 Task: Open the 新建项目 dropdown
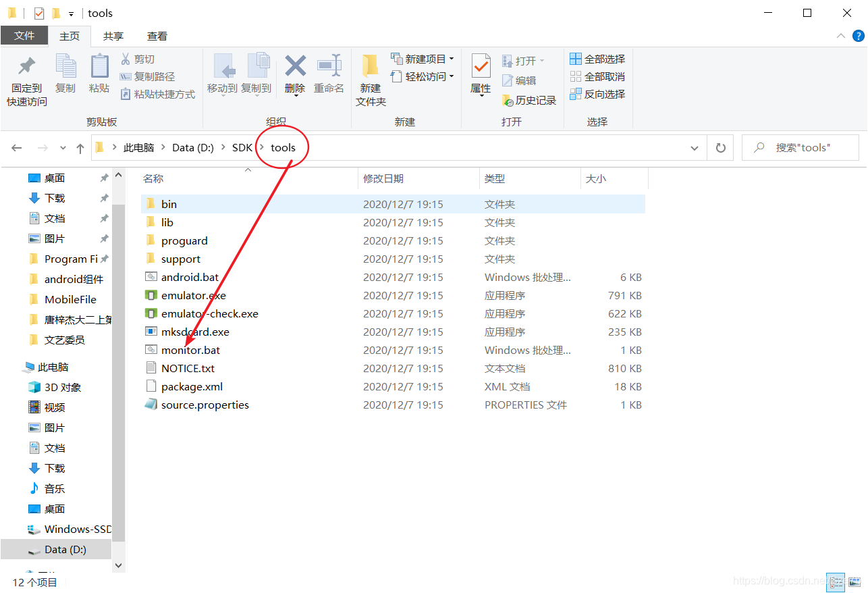click(x=422, y=59)
